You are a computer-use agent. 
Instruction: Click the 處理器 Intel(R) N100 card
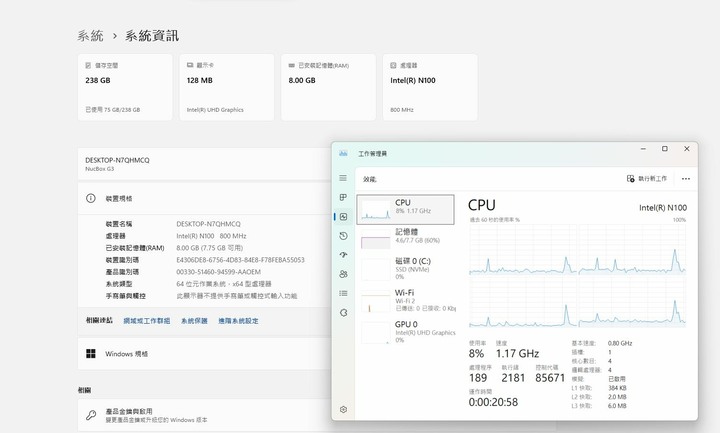pos(430,87)
